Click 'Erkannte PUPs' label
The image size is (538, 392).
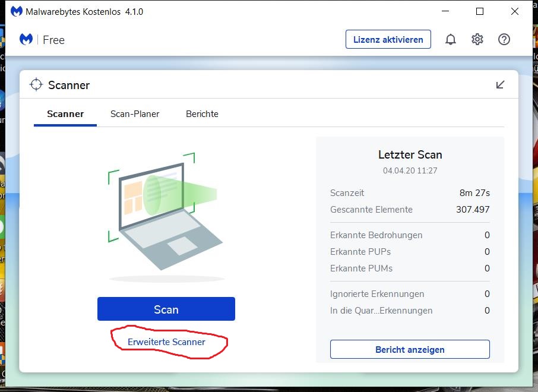click(x=360, y=252)
